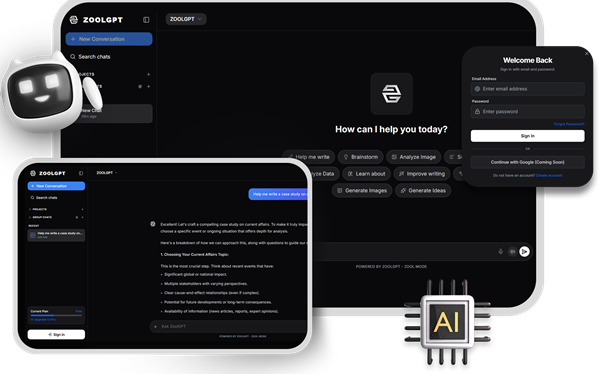Close the Welcome Back login dialog
The image size is (600, 374).
(587, 54)
